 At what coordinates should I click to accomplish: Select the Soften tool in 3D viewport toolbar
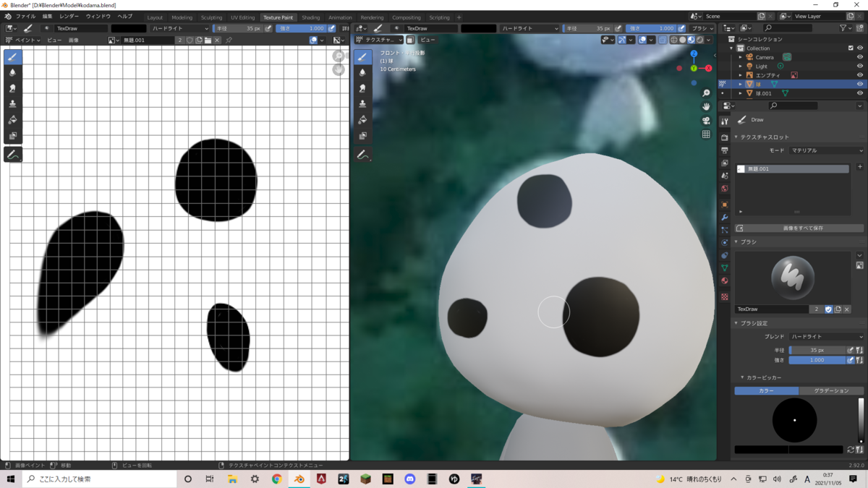tap(363, 72)
